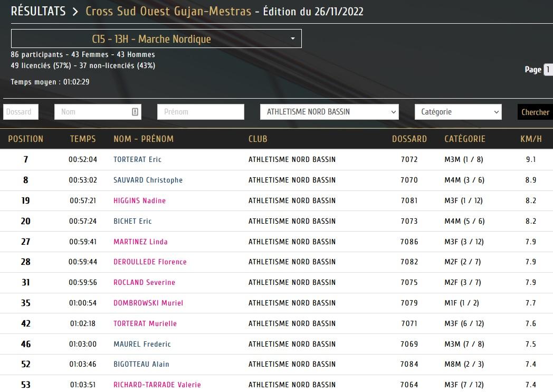Click dossard number 7069
Screen dimensions: 553x392
[x=409, y=343]
